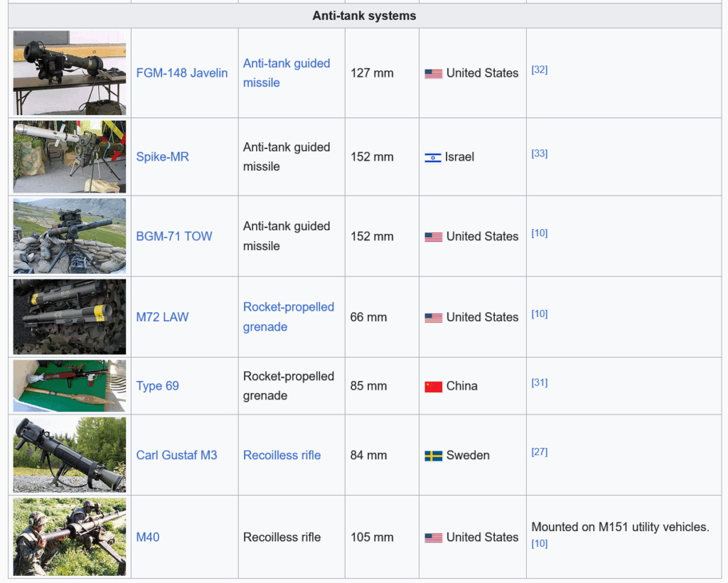Screen dimensions: 728x583
Task: Open citation [10] in M72 LAW row
Action: (x=540, y=314)
